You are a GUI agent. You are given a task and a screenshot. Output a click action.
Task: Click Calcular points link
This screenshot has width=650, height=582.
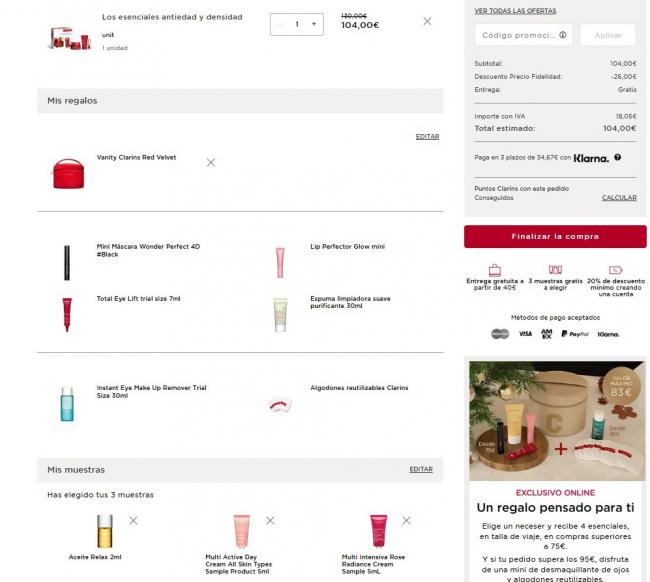[619, 198]
